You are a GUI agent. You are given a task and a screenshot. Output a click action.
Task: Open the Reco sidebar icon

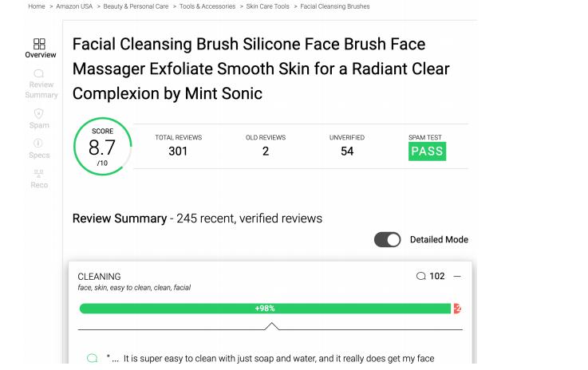tap(40, 173)
